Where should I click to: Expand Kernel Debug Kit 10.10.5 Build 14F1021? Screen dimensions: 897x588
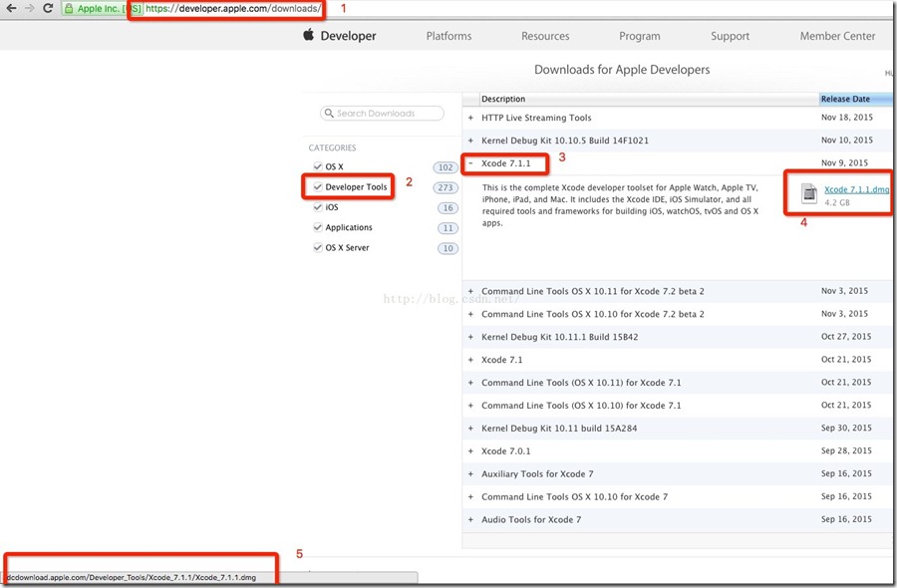tap(470, 141)
